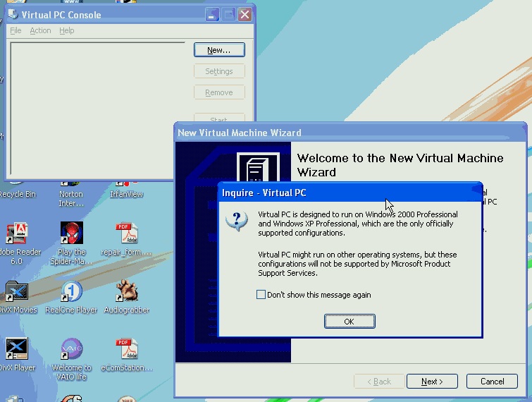Click OK in the Inquire dialog
This screenshot has height=402, width=532.
coord(349,322)
